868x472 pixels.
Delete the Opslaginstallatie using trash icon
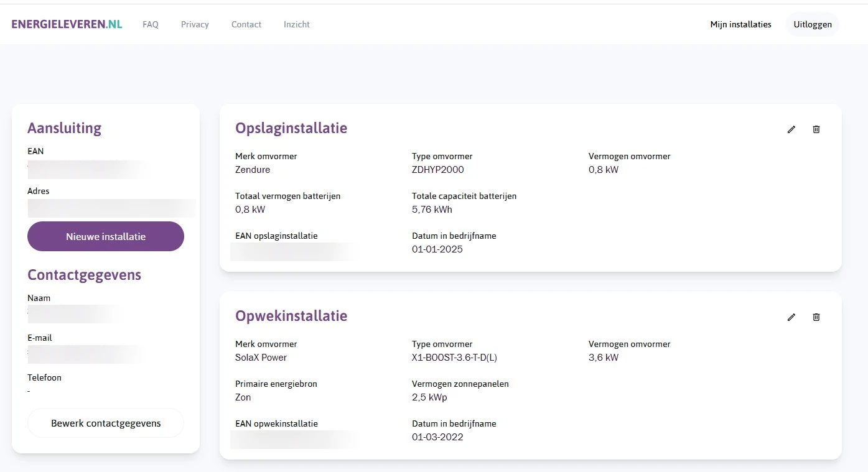pyautogui.click(x=816, y=129)
